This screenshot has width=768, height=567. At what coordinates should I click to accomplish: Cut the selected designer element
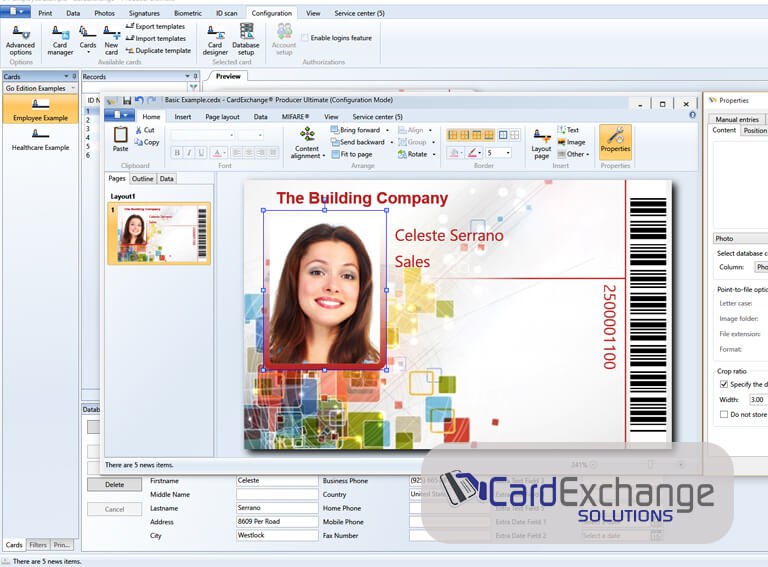click(x=145, y=130)
